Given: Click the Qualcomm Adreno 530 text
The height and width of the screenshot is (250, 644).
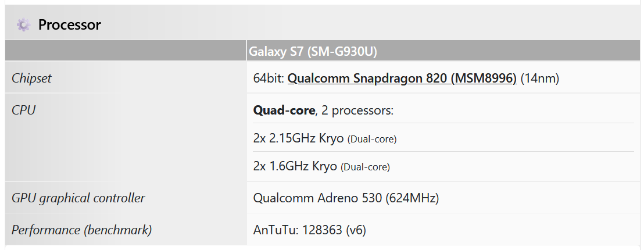Looking at the screenshot, I should (317, 198).
